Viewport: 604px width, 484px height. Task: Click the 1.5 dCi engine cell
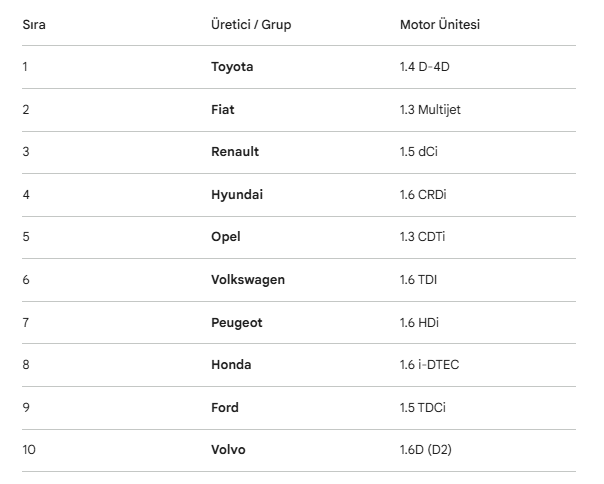(419, 152)
